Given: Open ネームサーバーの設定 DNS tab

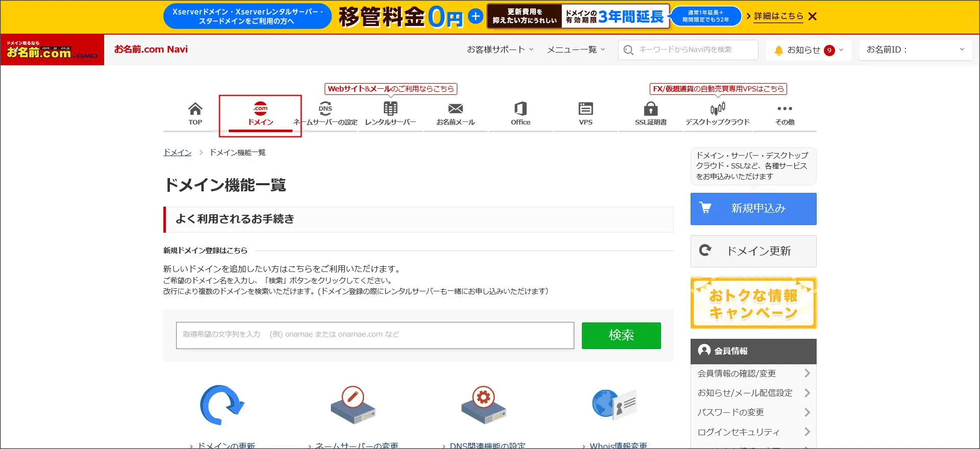Looking at the screenshot, I should [x=326, y=114].
